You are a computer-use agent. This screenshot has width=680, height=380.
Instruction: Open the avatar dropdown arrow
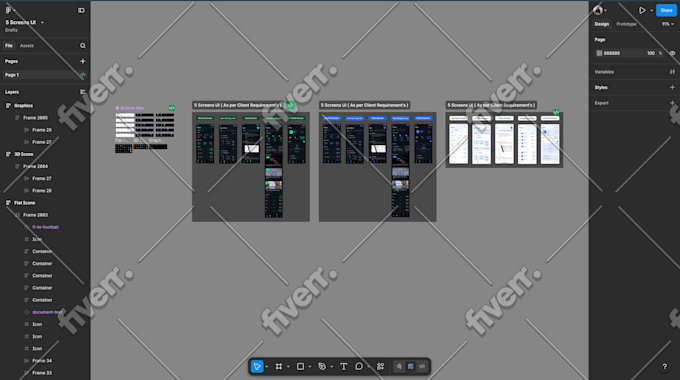pos(605,10)
